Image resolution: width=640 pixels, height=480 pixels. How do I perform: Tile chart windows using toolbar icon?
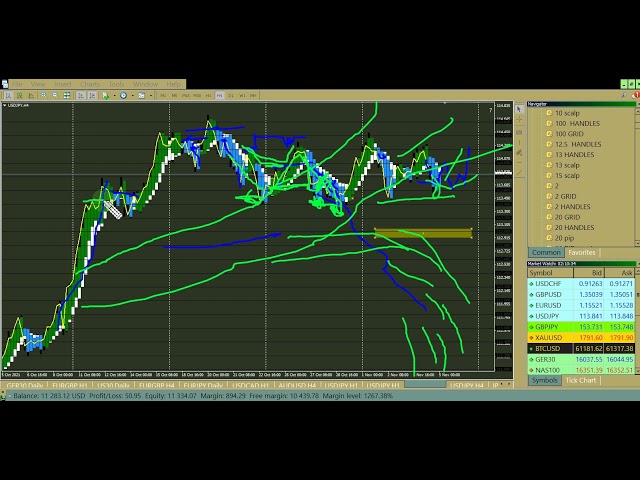point(66,96)
